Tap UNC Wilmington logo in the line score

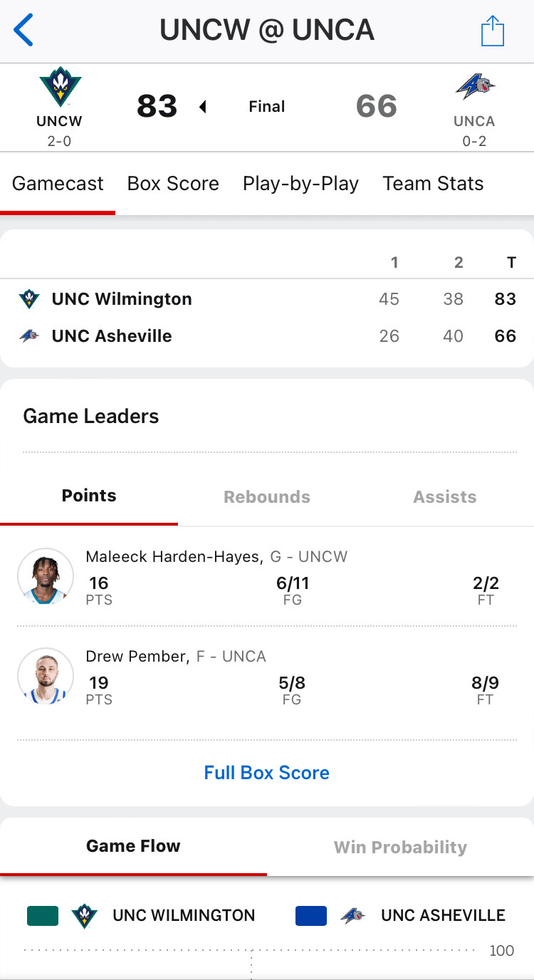[x=29, y=299]
